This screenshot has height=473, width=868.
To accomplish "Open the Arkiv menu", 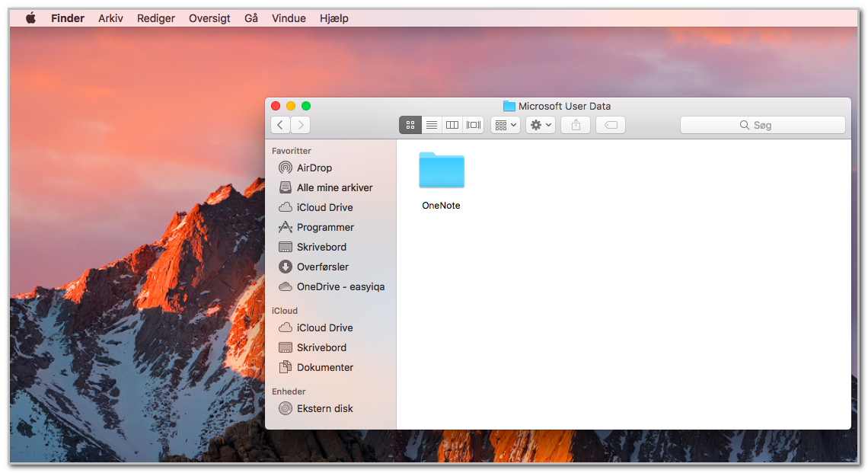I will [110, 18].
